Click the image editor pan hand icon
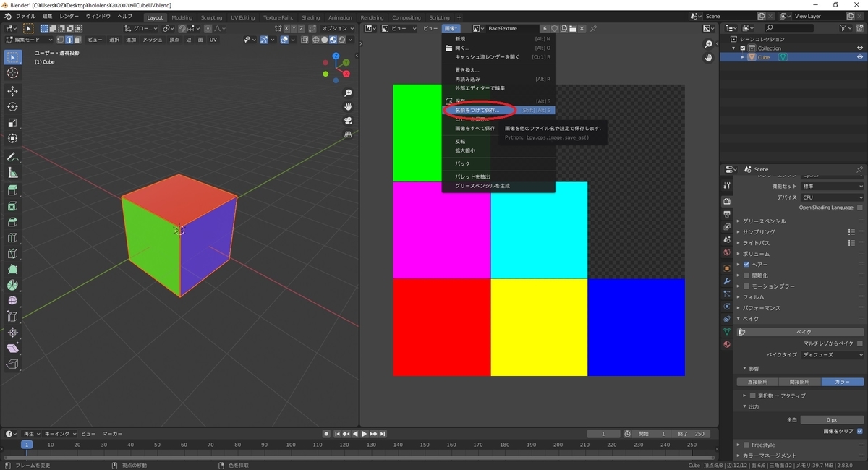 pyautogui.click(x=709, y=58)
